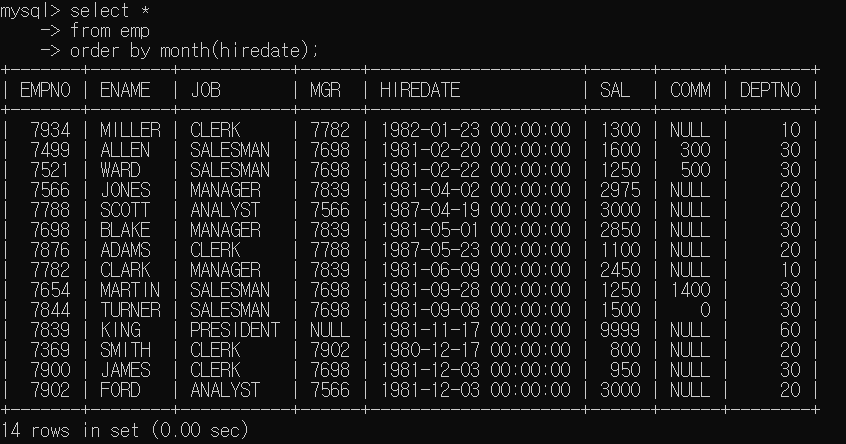Select the employee name JAMES
Screen dimensions: 846x444
(125, 370)
